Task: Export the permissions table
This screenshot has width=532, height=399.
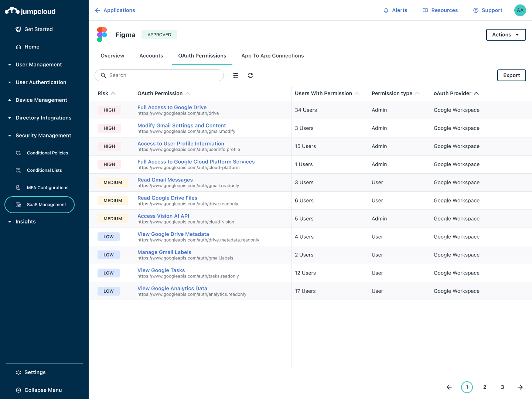Action: coord(511,75)
